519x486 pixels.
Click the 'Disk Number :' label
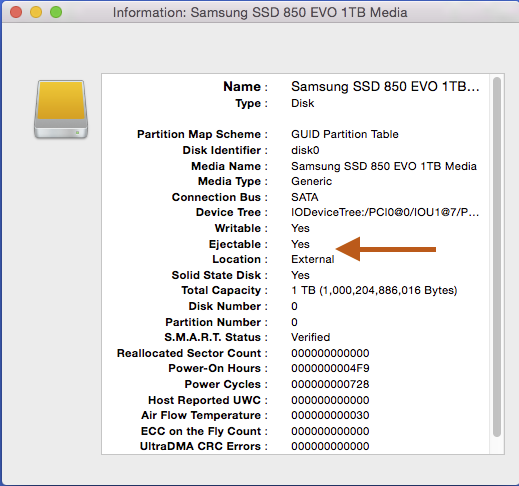click(x=228, y=306)
